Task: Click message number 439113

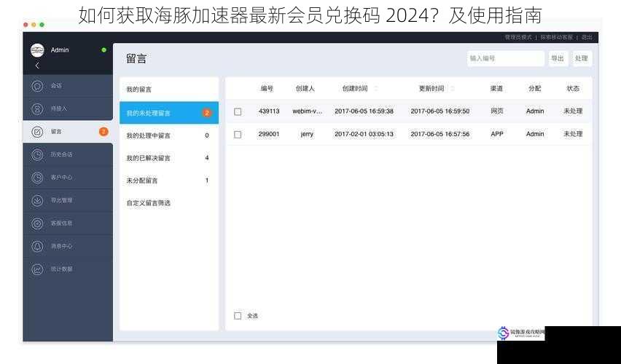Action: (269, 111)
